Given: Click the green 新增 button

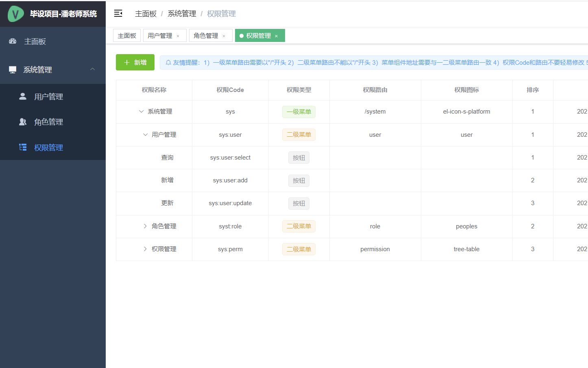Looking at the screenshot, I should pos(135,62).
